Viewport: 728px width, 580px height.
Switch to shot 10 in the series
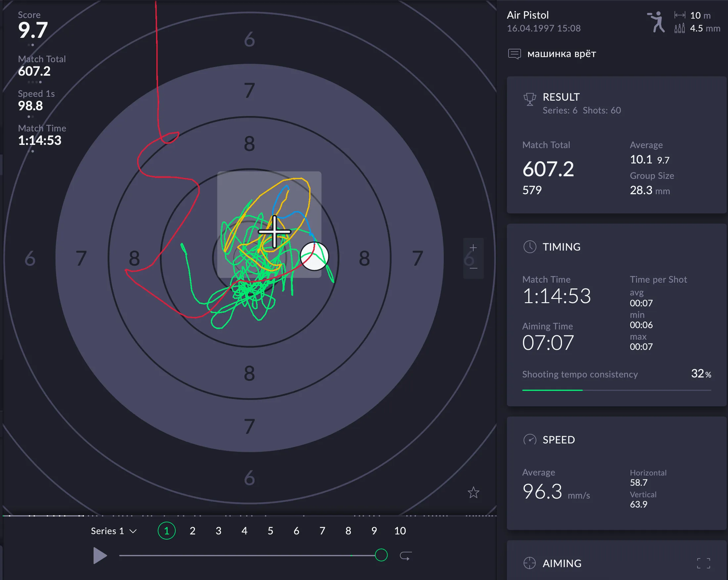(400, 531)
